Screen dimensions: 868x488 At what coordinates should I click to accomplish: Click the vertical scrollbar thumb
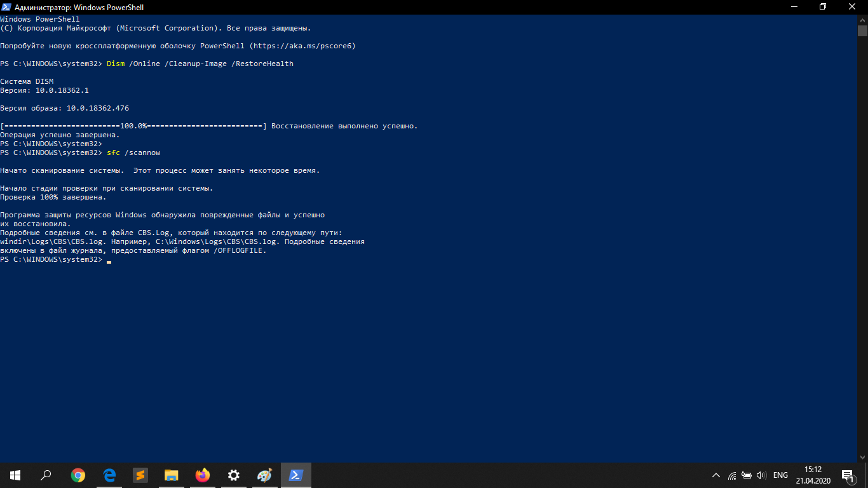click(862, 30)
